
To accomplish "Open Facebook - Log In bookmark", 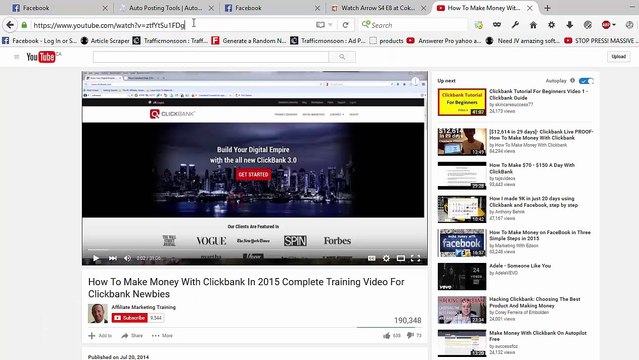I will [39, 40].
